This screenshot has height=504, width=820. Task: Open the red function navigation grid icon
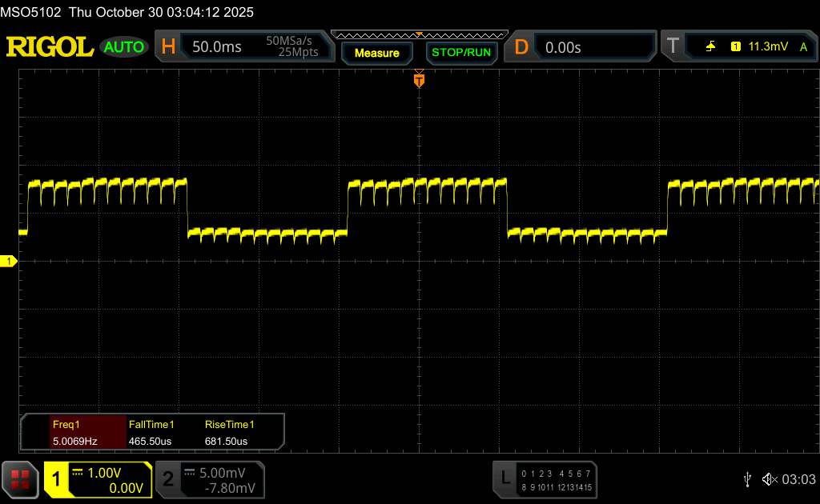coord(21,479)
